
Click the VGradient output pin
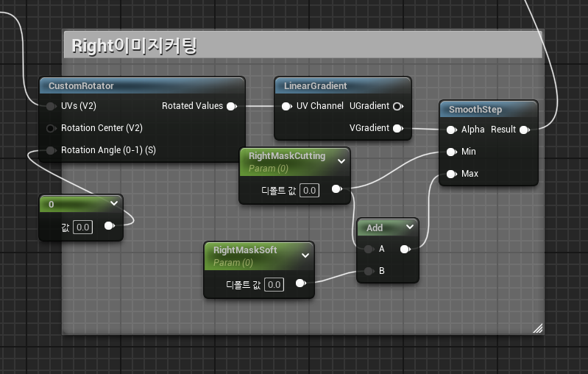coord(398,128)
